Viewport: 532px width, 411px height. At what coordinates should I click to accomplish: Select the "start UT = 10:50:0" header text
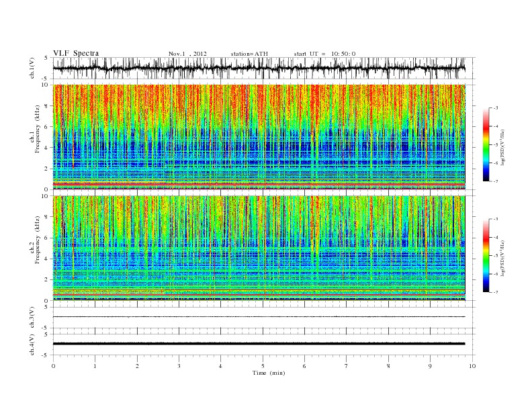[324, 54]
